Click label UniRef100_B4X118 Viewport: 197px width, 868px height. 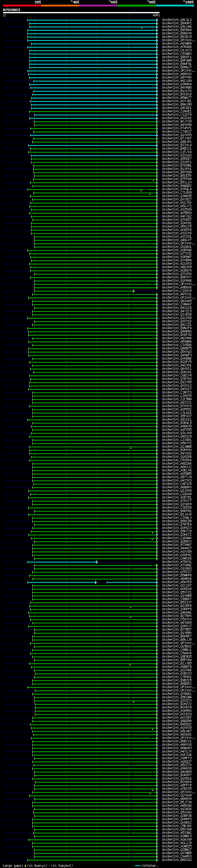click(176, 308)
